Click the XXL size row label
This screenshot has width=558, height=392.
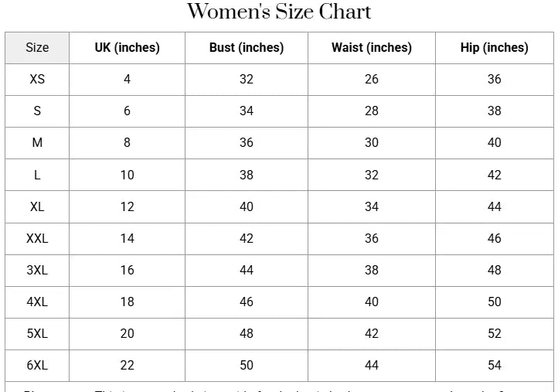point(37,238)
